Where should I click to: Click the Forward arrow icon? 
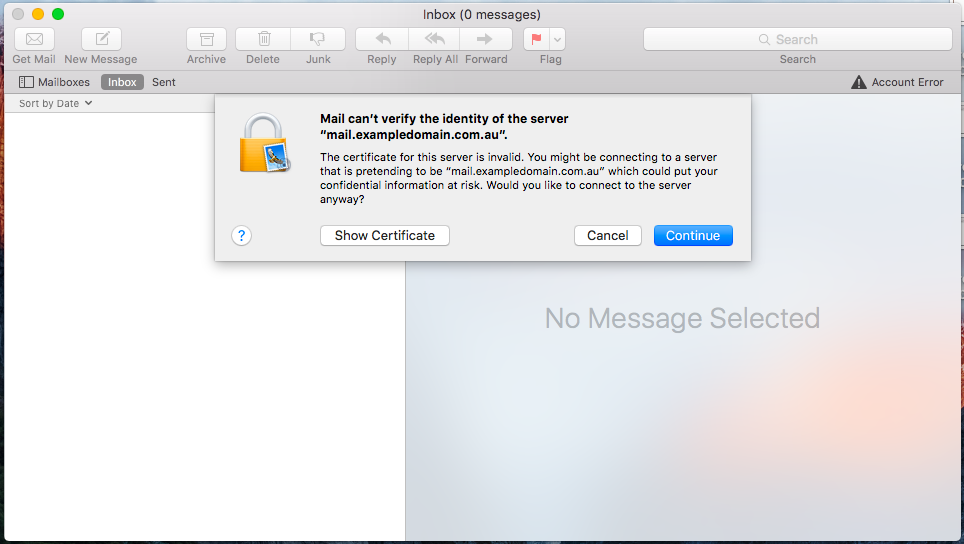point(485,39)
